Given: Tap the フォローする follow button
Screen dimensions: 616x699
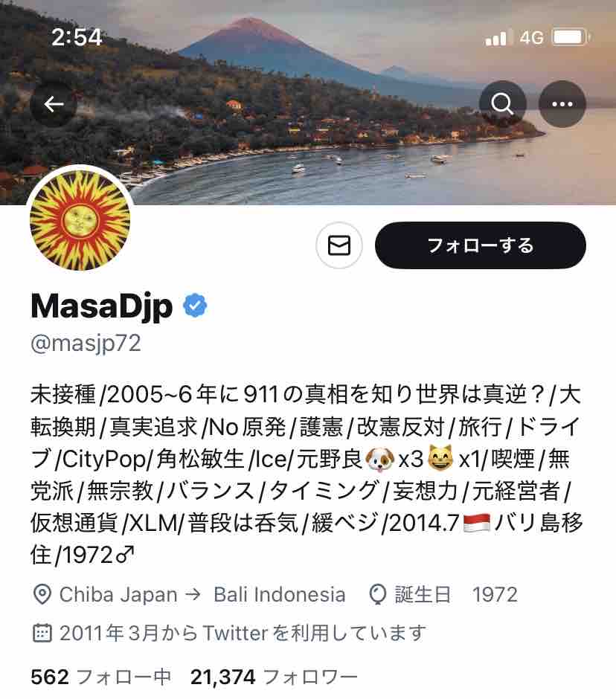Looking at the screenshot, I should tap(481, 245).
